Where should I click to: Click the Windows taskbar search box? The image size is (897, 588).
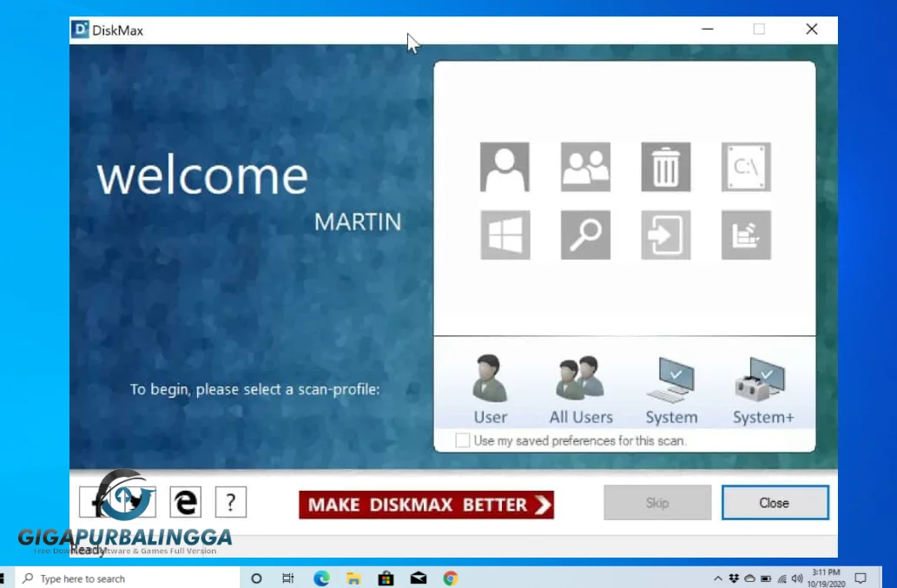coord(127,578)
